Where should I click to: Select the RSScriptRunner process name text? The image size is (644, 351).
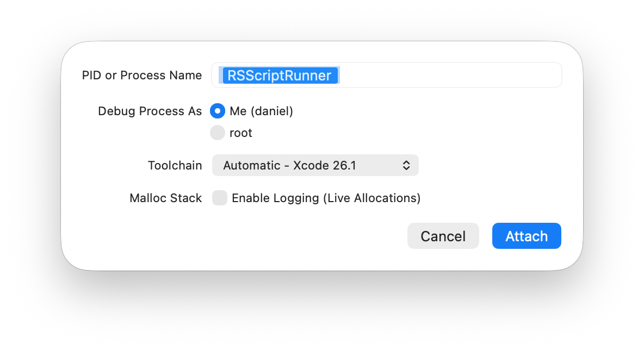click(x=281, y=76)
